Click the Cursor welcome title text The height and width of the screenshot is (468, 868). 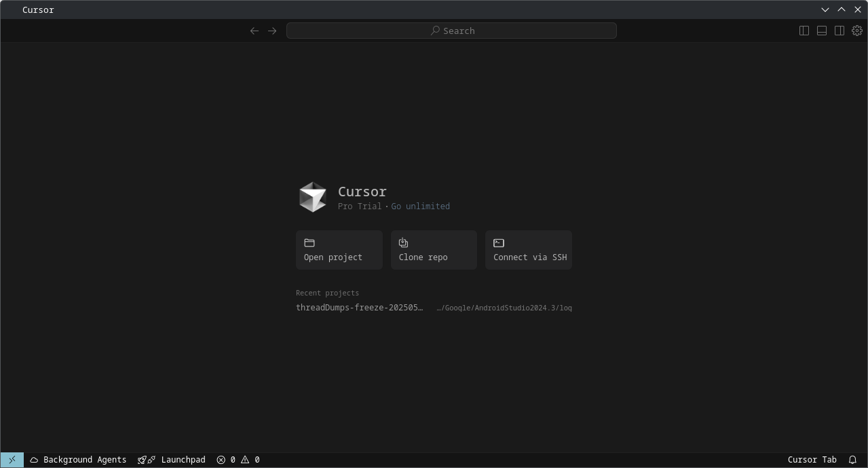pyautogui.click(x=362, y=192)
